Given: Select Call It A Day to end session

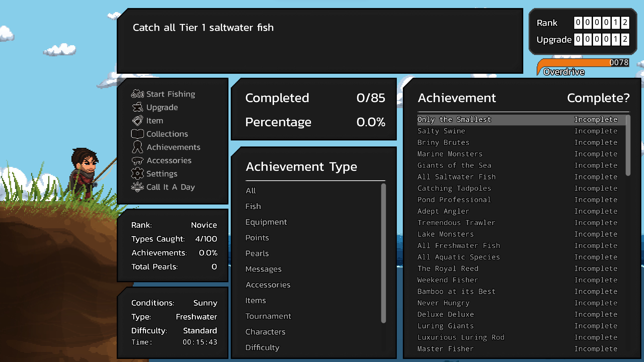Looking at the screenshot, I should point(171,187).
